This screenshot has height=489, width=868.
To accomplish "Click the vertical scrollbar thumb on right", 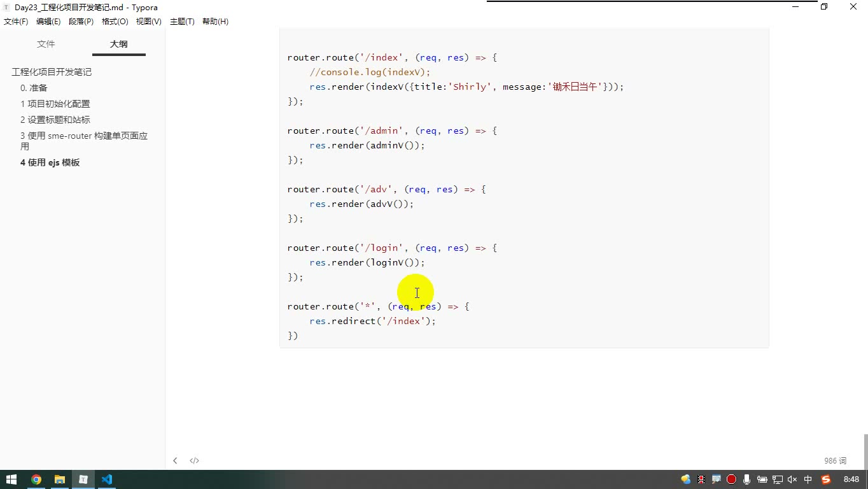I will (x=865, y=451).
